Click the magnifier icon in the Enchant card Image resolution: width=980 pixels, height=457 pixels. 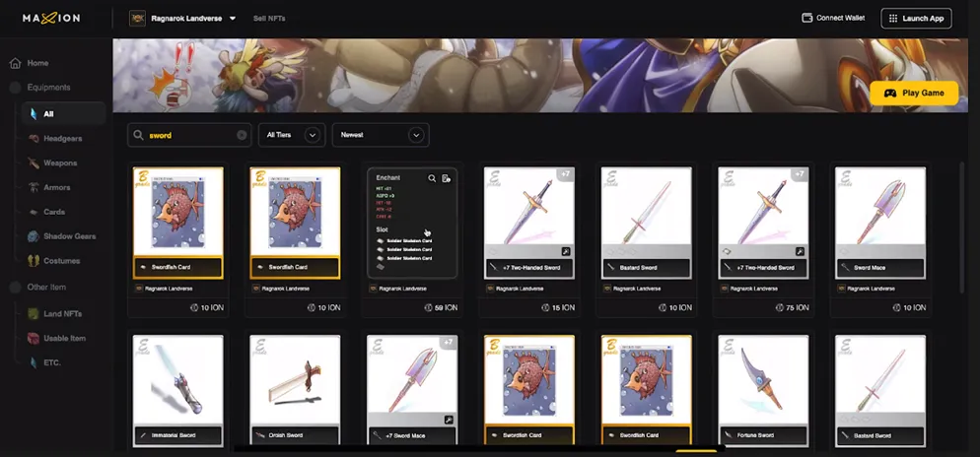click(432, 178)
